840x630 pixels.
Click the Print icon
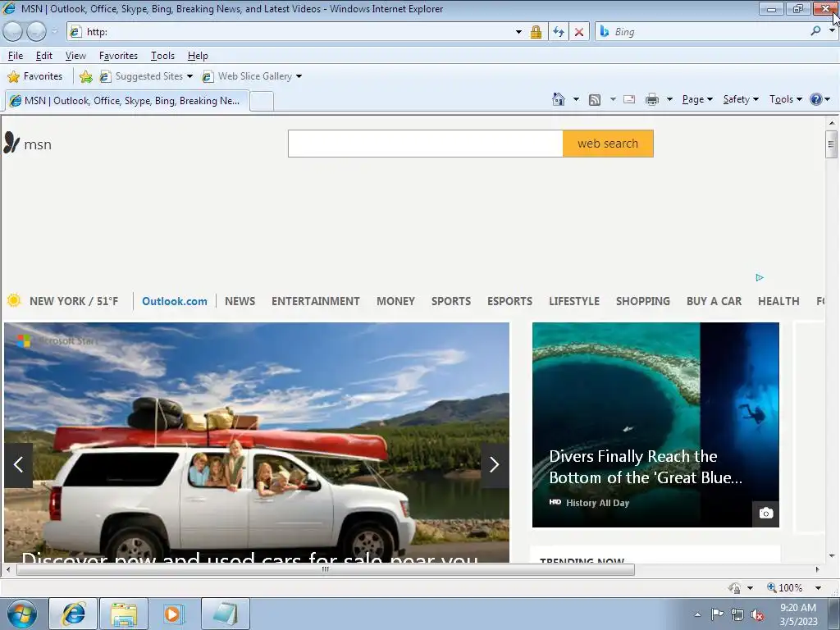(x=652, y=99)
